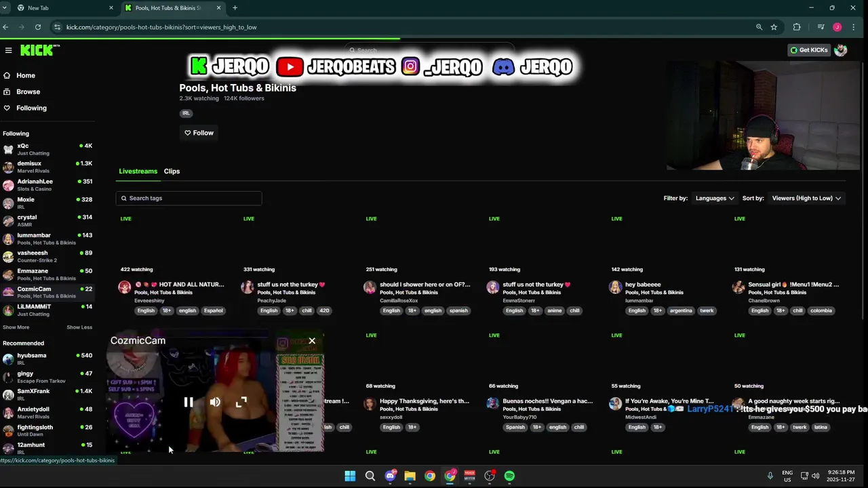
Task: Open user profile avatar menu
Action: click(841, 50)
